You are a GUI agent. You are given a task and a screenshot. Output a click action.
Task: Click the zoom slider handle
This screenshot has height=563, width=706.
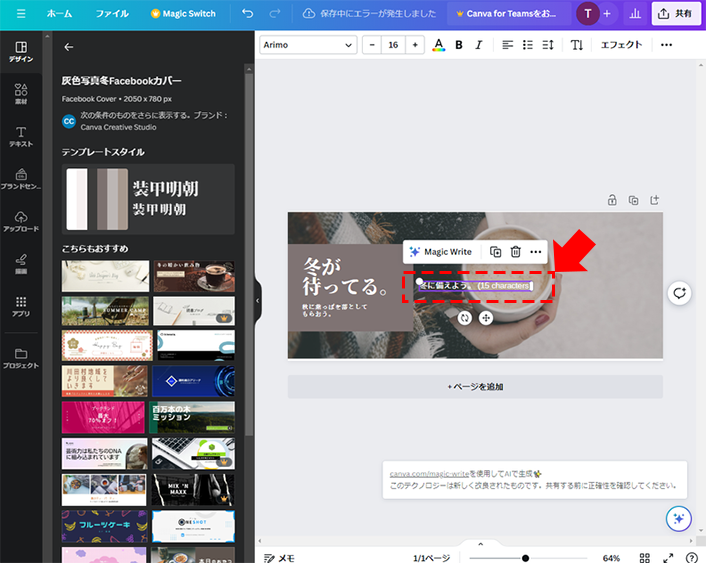[525, 558]
